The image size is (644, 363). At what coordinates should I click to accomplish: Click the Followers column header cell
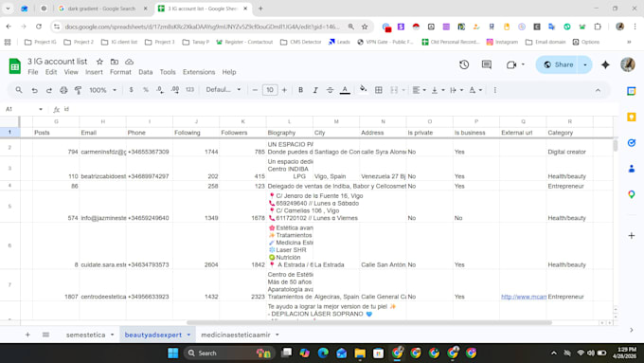click(x=242, y=133)
